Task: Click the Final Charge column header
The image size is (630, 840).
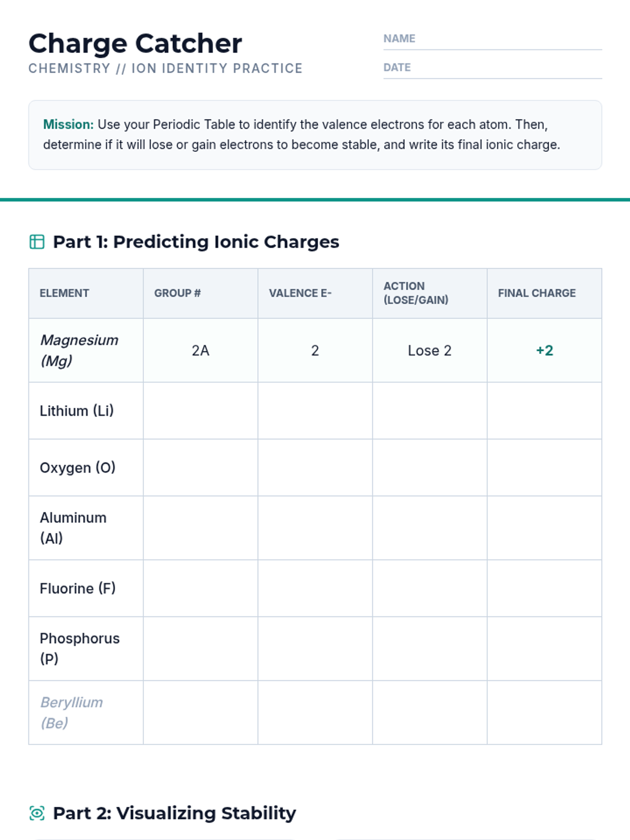Action: (537, 293)
